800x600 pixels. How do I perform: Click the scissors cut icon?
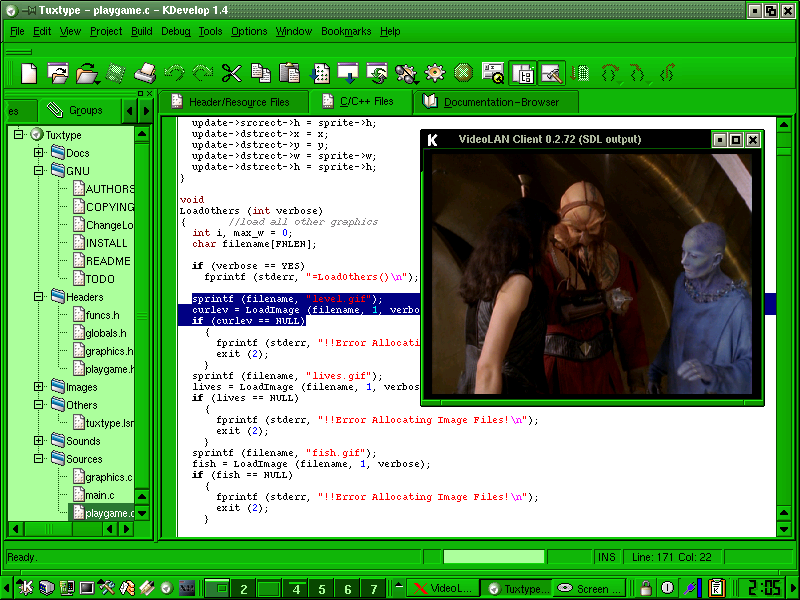point(232,73)
